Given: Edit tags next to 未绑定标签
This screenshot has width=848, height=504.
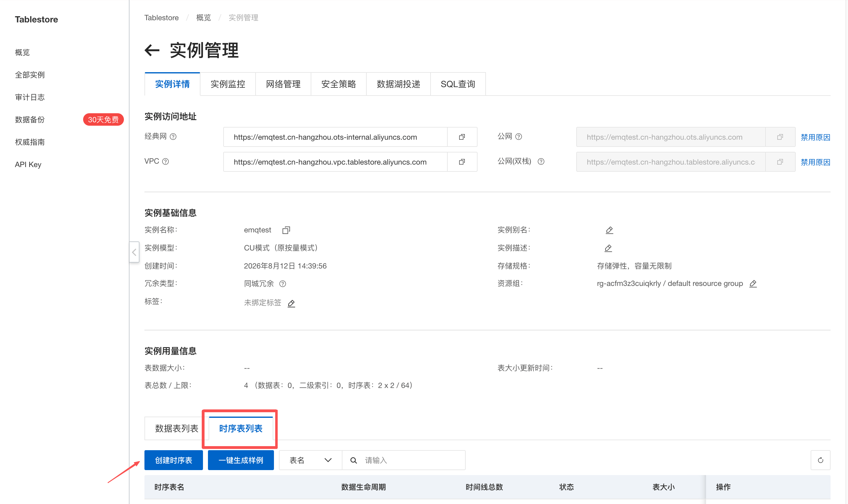Looking at the screenshot, I should 291,303.
